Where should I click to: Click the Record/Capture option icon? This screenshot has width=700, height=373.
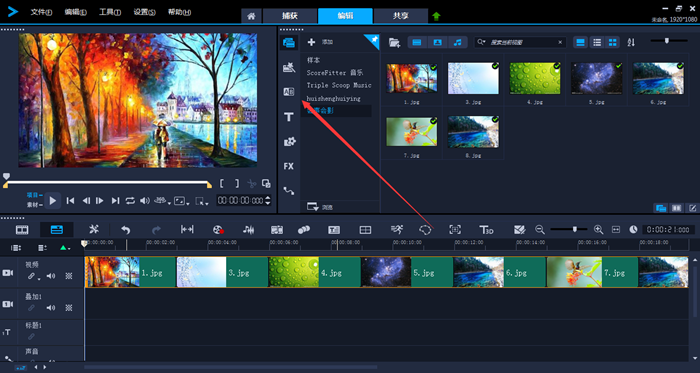[218, 229]
